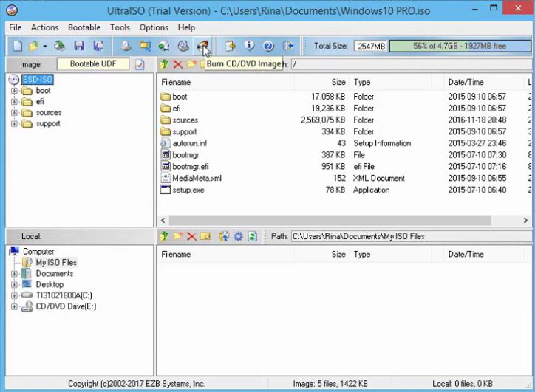This screenshot has width=535, height=392.
Task: Select the ESD-ISO root node
Action: [38, 80]
